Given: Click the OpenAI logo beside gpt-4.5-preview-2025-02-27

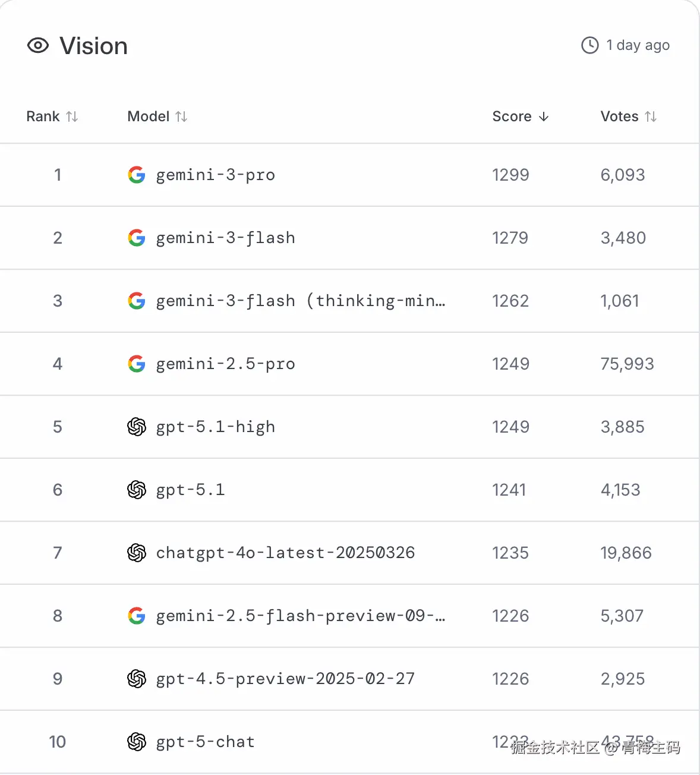Looking at the screenshot, I should [x=137, y=679].
